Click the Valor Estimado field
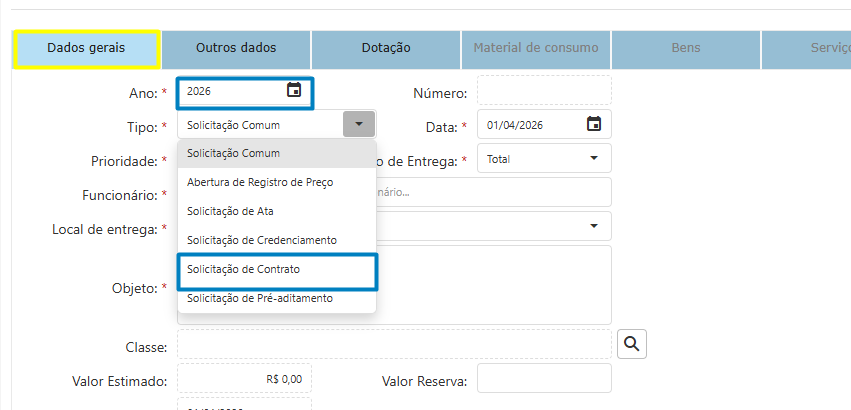This screenshot has height=410, width=851. click(x=244, y=379)
